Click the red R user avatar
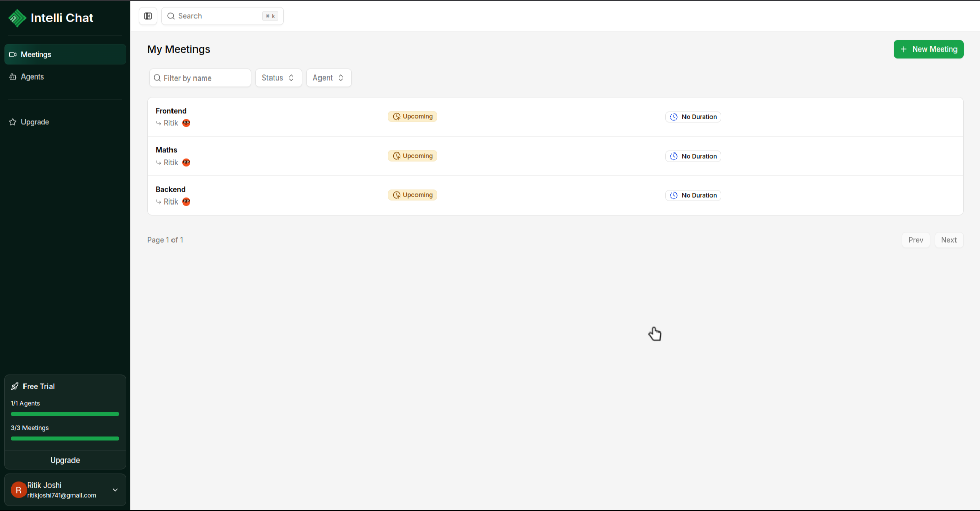 click(x=19, y=490)
